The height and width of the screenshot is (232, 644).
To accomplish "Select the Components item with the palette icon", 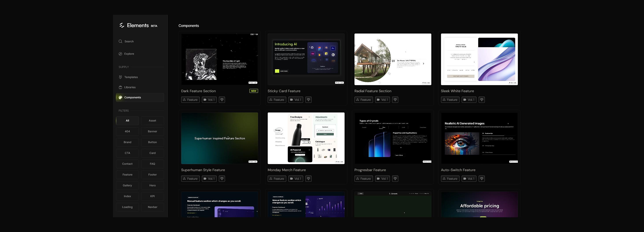I will pos(140,97).
